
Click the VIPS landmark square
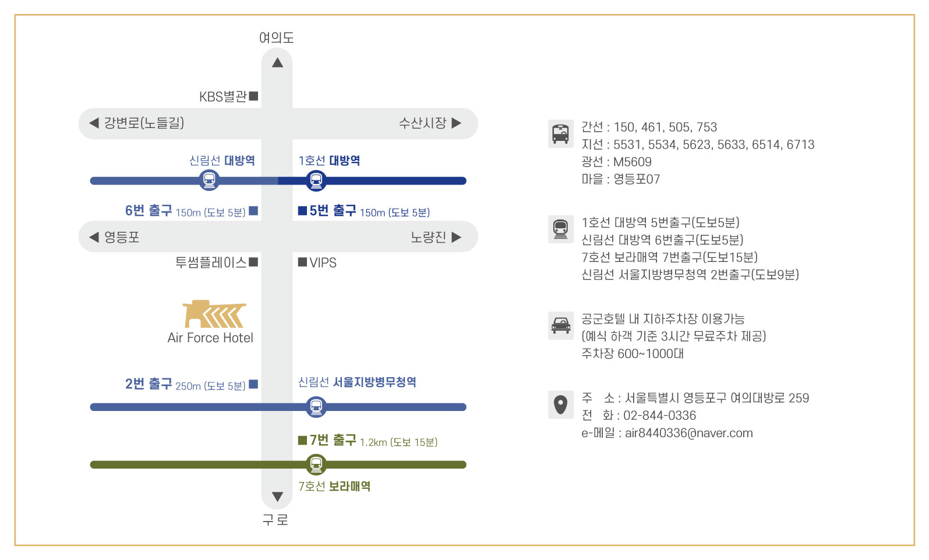[302, 262]
